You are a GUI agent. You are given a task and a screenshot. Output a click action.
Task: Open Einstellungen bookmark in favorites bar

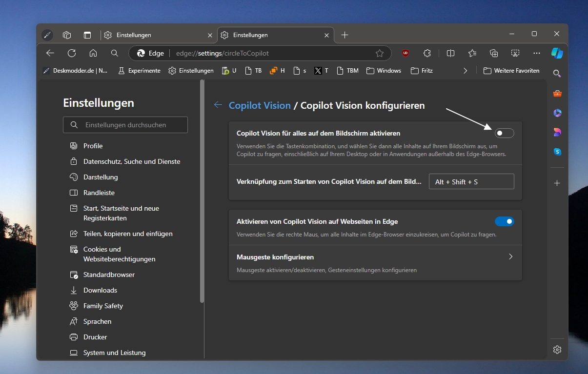tap(191, 71)
